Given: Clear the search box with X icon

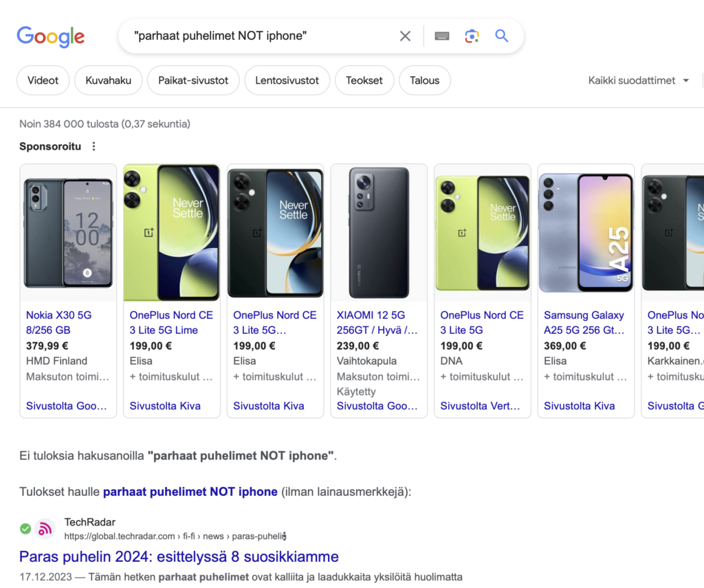Looking at the screenshot, I should (405, 36).
